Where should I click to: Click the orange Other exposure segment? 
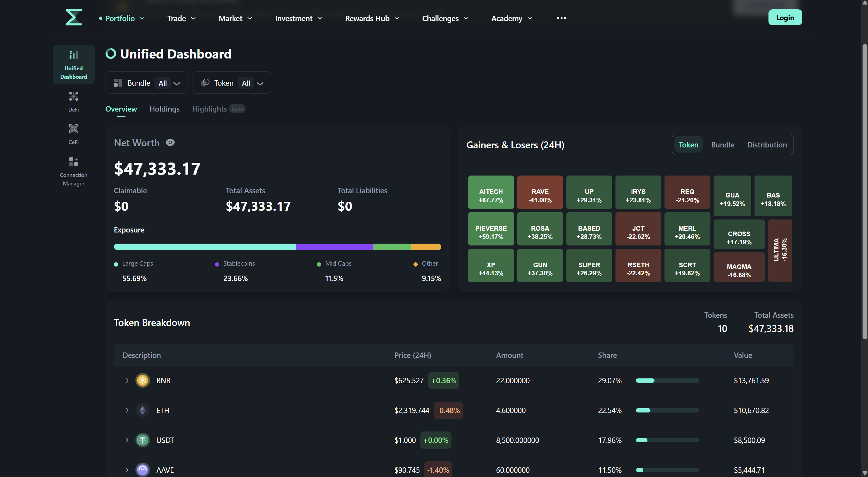tap(426, 247)
